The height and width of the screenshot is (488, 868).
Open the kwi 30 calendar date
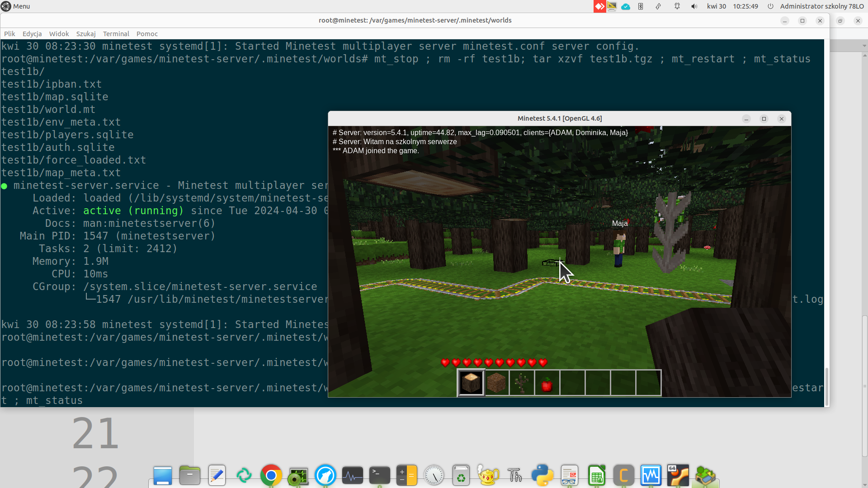pyautogui.click(x=717, y=6)
